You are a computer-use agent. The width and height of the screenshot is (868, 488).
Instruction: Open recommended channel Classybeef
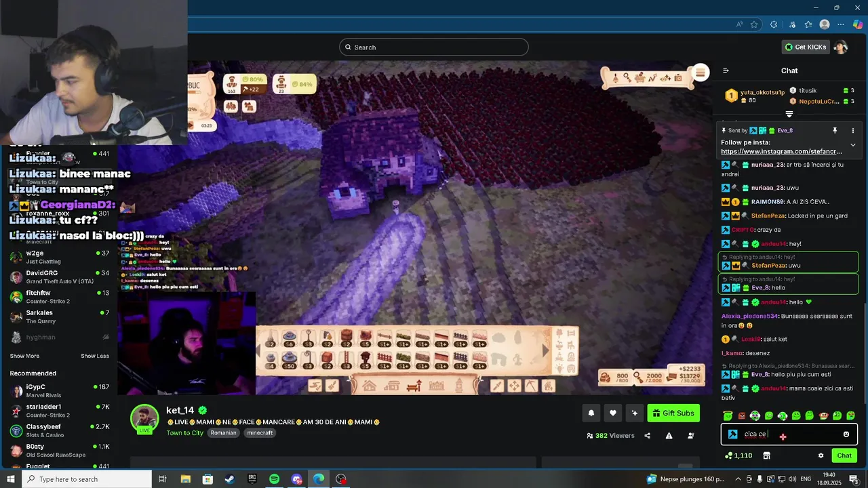(x=60, y=430)
